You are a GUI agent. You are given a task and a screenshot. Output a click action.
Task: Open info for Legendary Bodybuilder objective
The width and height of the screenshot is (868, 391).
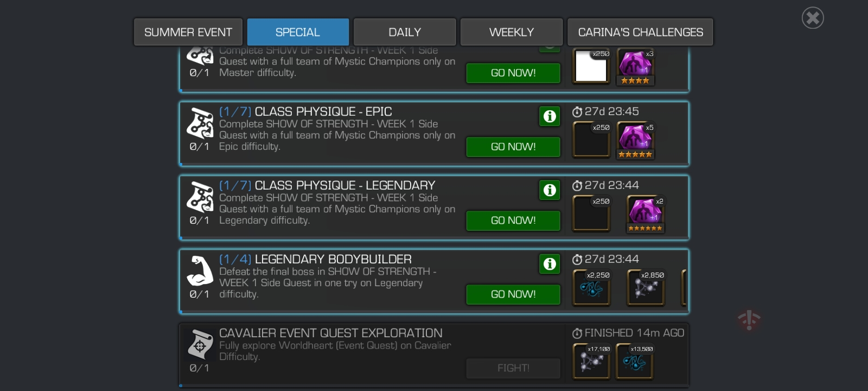(550, 263)
